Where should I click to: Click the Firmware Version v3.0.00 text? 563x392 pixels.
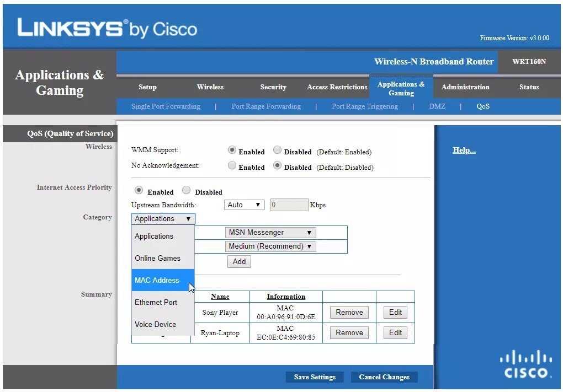click(514, 38)
